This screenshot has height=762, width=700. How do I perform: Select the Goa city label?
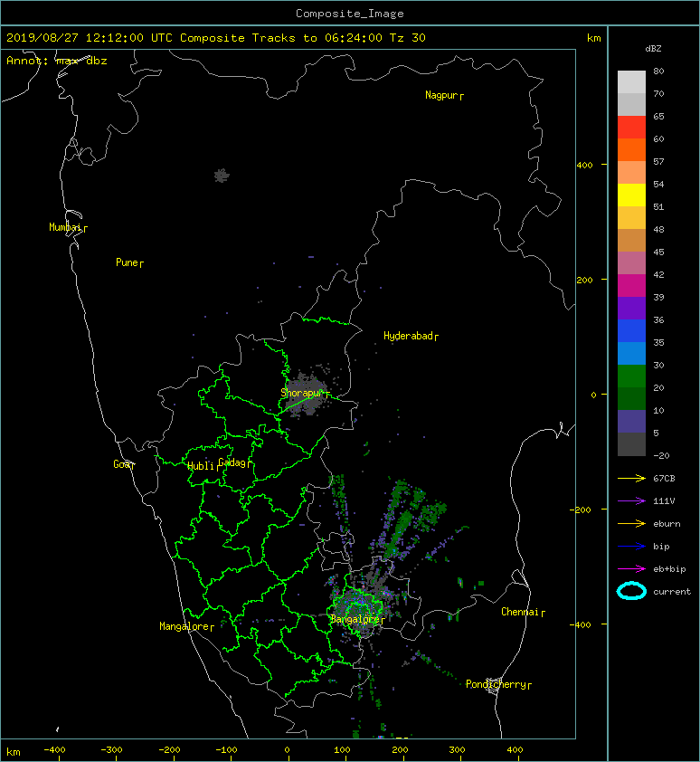[x=124, y=464]
